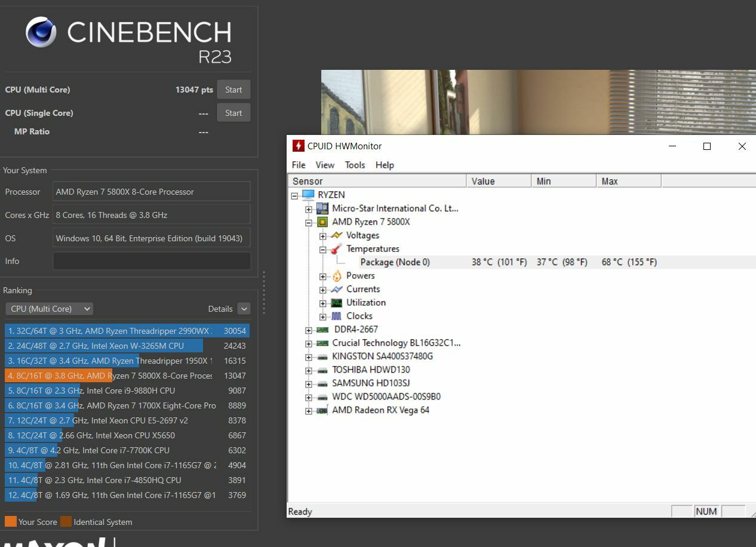The width and height of the screenshot is (756, 547).
Task: Open the Help menu in HWMonitor
Action: pos(385,165)
